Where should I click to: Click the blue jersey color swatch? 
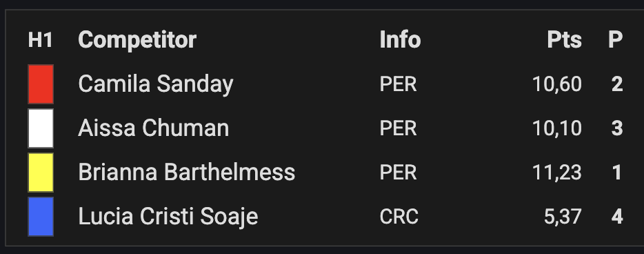[41, 217]
